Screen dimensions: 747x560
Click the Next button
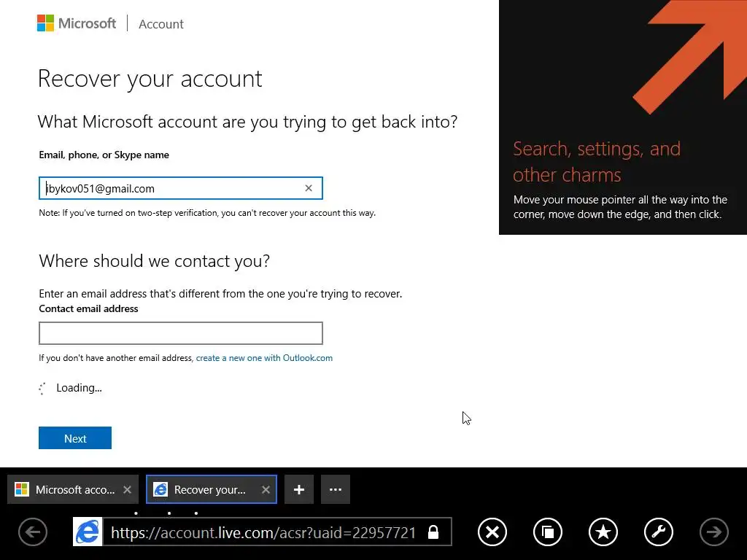[75, 438]
